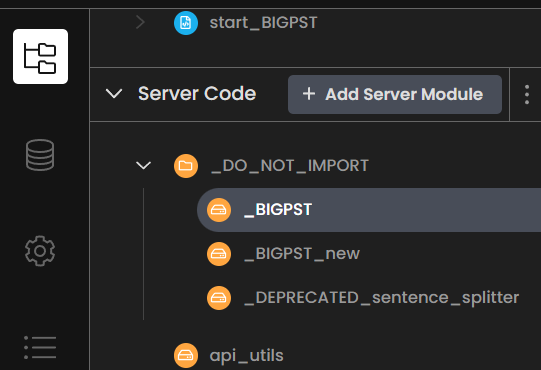The height and width of the screenshot is (370, 541).
Task: Click the _BIGPST_new module icon
Action: tap(219, 254)
